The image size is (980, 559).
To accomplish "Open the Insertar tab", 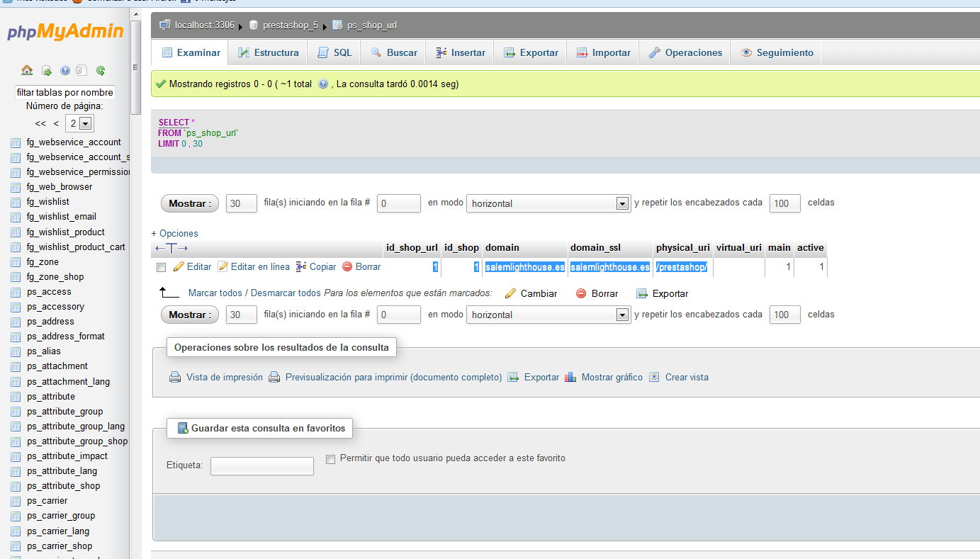I will coord(461,52).
